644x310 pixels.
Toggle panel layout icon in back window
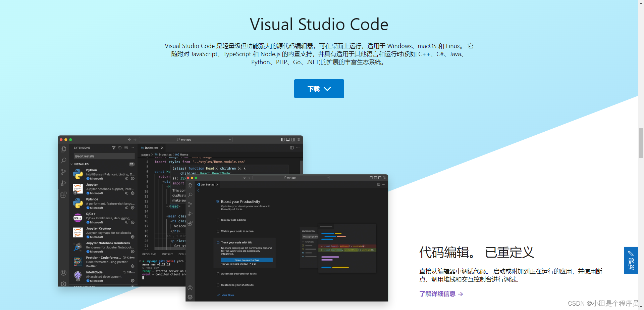pos(288,139)
